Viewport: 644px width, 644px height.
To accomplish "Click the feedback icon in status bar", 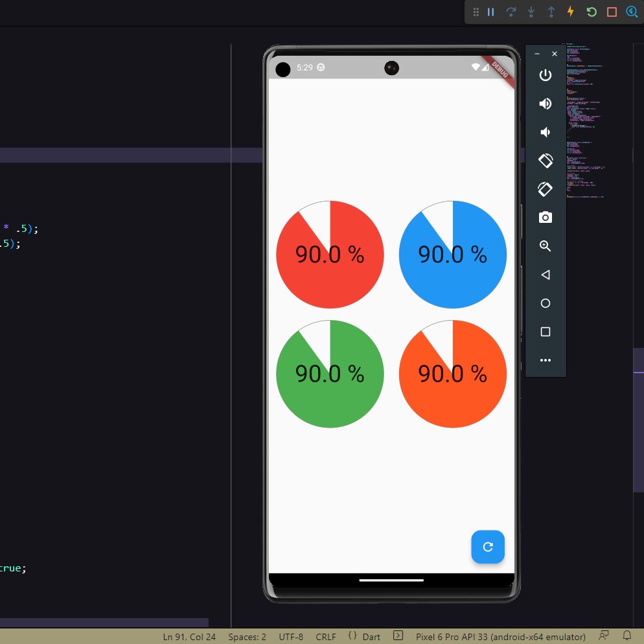I will coord(604,636).
